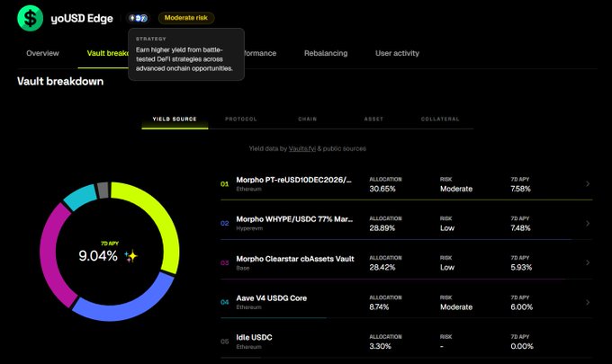Screen dimensions: 612x364
Task: Click the 7.48% 7D APY value
Action: coord(521,228)
